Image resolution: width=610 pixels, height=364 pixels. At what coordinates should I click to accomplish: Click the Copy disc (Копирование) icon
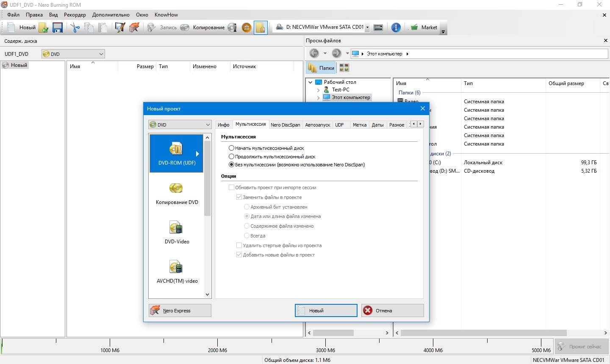pyautogui.click(x=185, y=28)
